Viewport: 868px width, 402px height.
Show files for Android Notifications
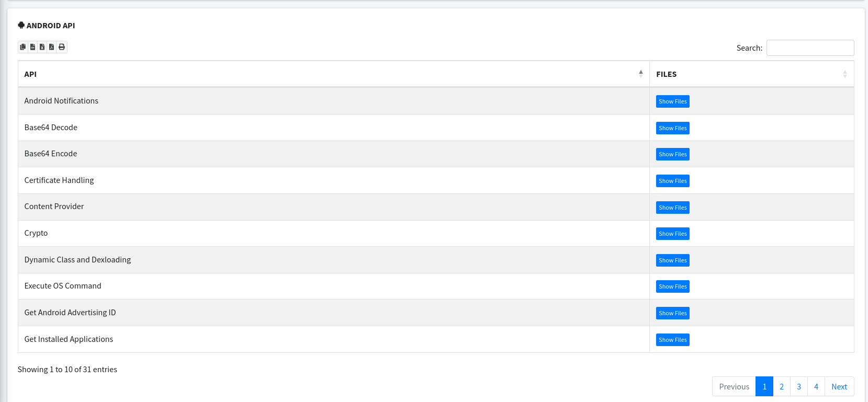(672, 101)
